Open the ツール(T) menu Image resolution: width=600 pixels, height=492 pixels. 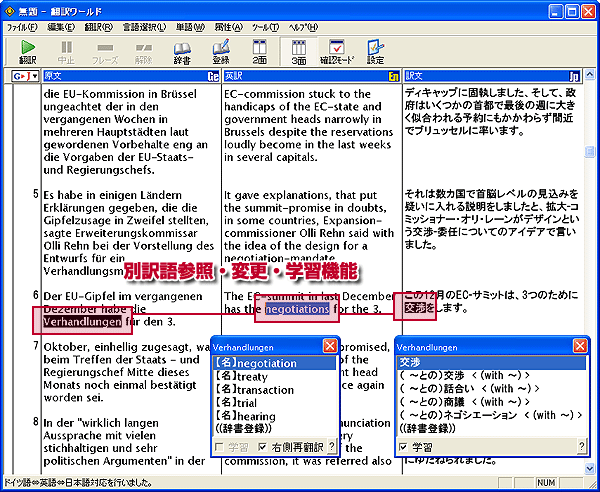point(266,27)
